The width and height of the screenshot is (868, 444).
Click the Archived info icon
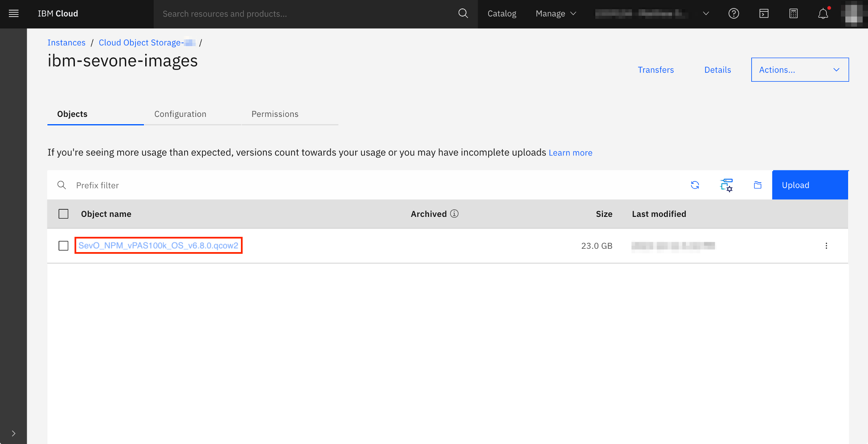pos(454,214)
